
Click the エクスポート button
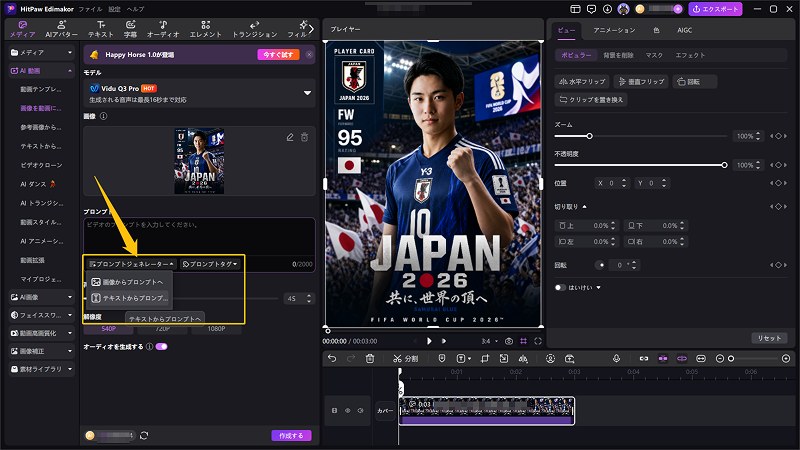point(715,9)
